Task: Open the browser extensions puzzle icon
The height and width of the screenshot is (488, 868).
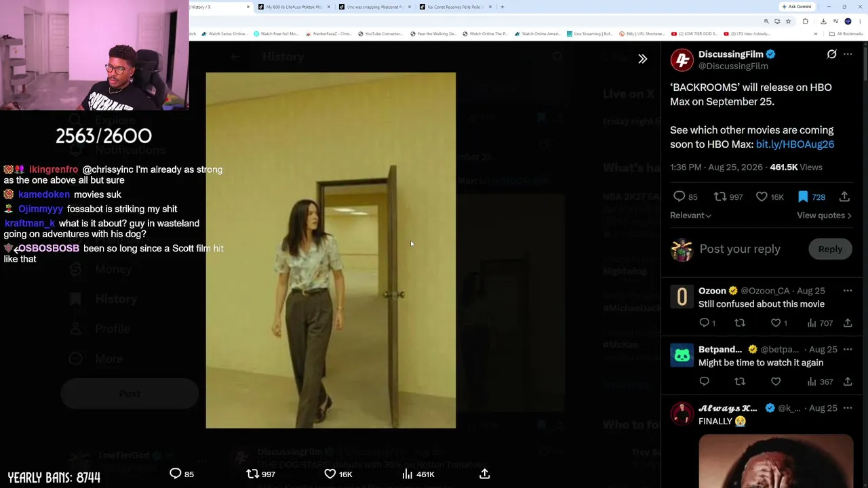Action: [x=805, y=21]
